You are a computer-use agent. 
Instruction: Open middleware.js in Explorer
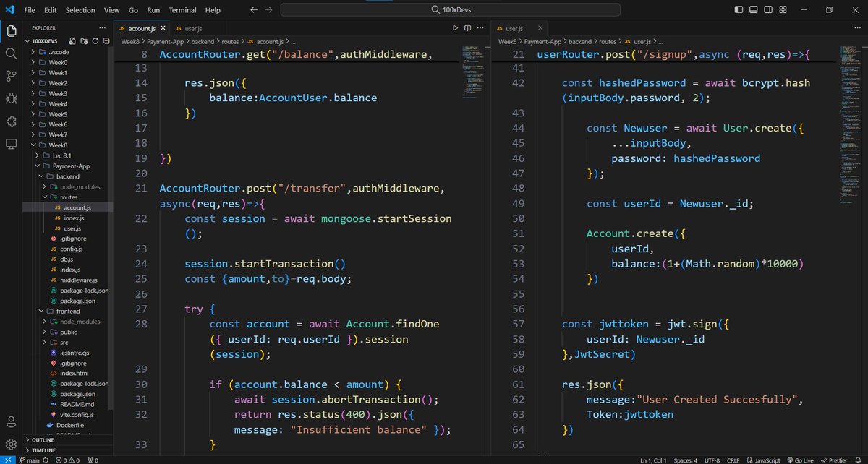pyautogui.click(x=79, y=280)
